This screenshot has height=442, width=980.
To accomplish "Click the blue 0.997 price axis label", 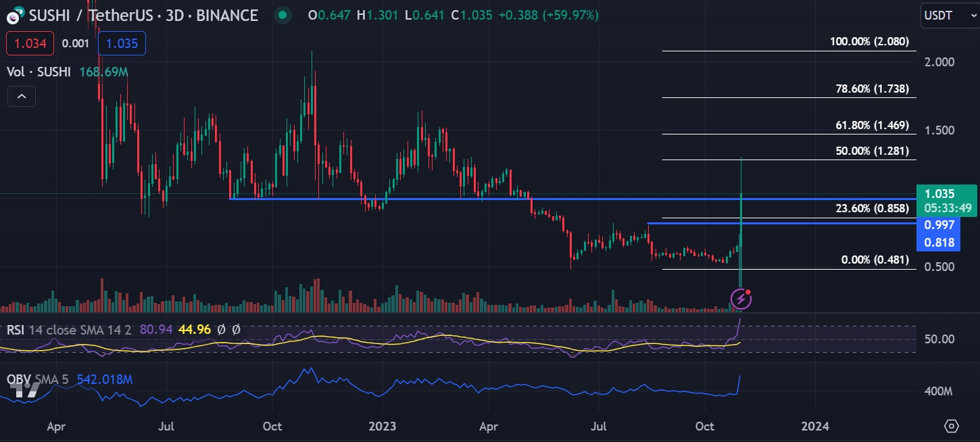I will pyautogui.click(x=937, y=226).
